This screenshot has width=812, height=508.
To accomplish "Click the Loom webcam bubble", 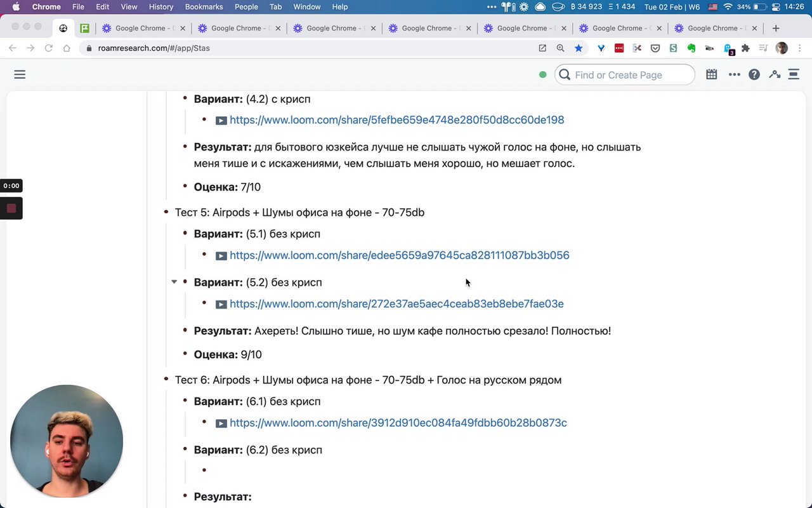I will [x=67, y=441].
